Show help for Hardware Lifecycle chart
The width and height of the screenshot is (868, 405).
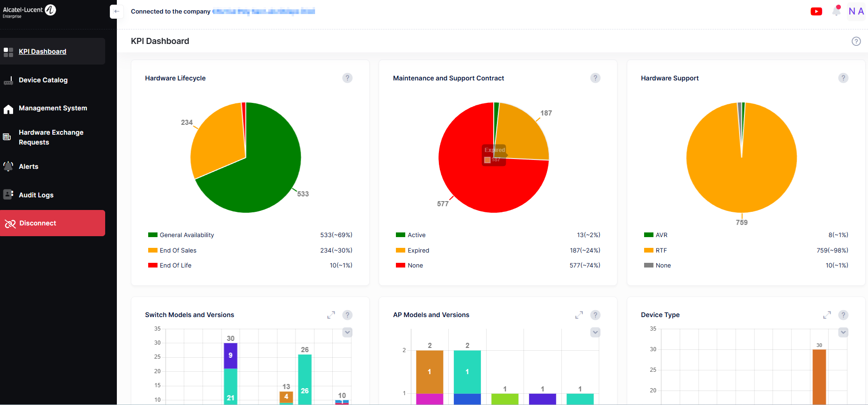pos(347,78)
